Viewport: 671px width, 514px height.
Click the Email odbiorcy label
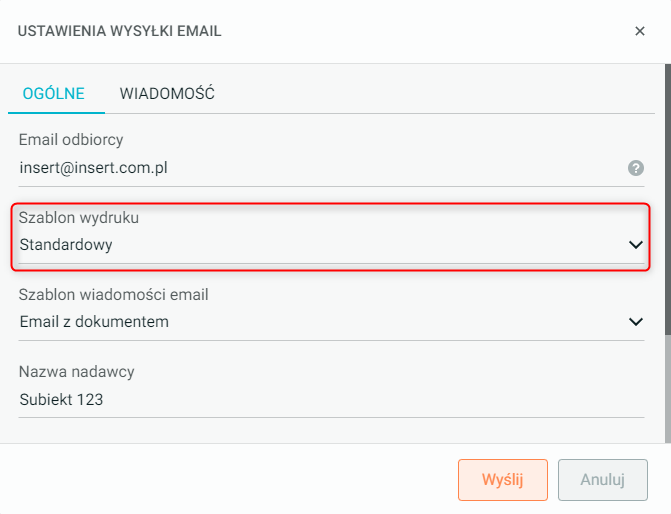[71, 139]
